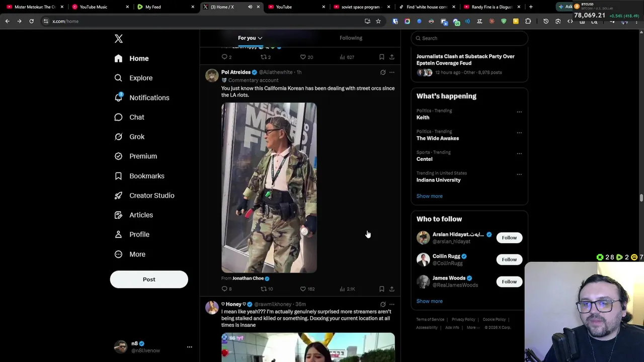644x362 pixels.
Task: Like the top post with 20 likes
Action: pyautogui.click(x=306, y=57)
